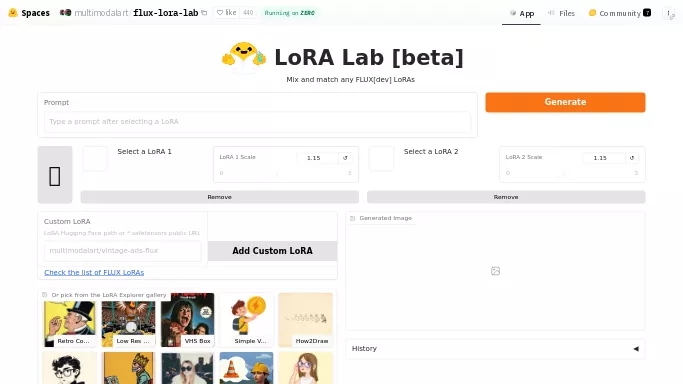This screenshot has width=683, height=384.
Task: Expand the History panel arrow
Action: pos(636,348)
